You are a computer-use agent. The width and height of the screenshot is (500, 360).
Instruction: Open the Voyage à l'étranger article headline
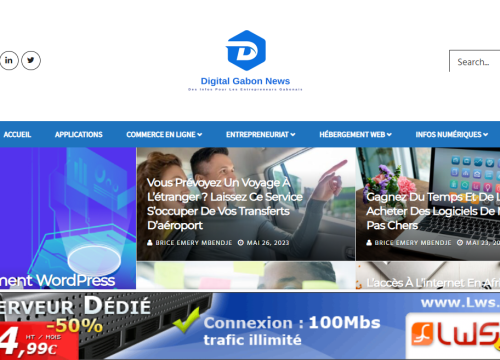(225, 204)
